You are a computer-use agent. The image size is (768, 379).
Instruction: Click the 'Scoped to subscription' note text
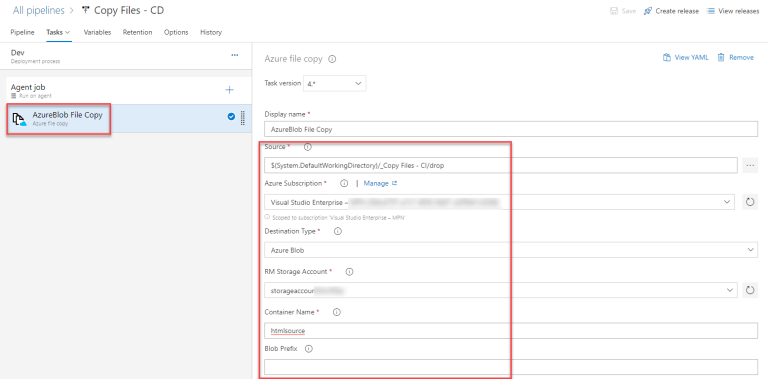[338, 217]
